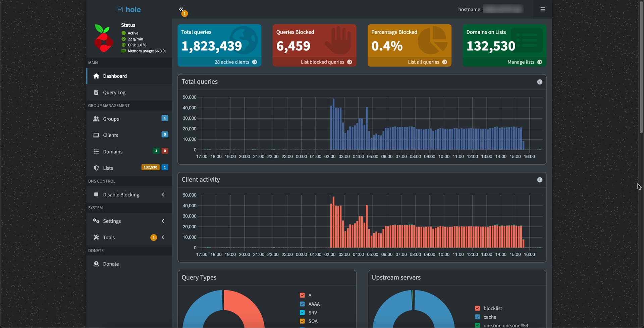This screenshot has height=328, width=644.
Task: Click Disable Blocking stop icon
Action: [x=96, y=194]
